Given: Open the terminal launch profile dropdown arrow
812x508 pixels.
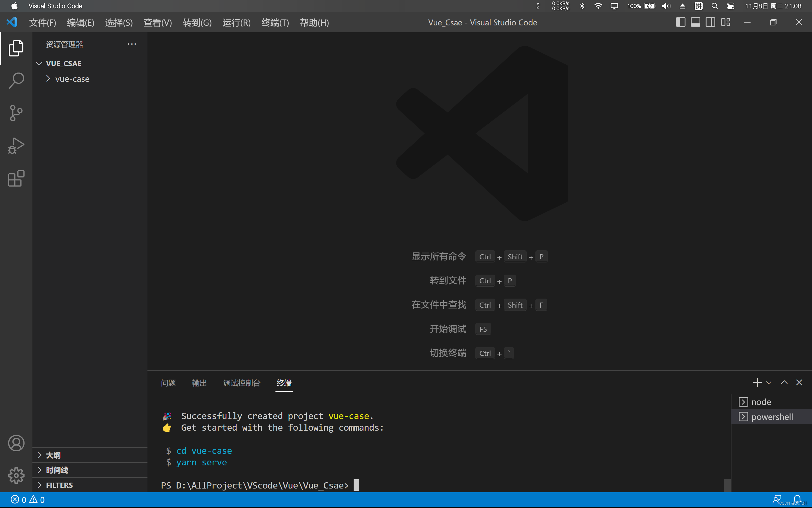Looking at the screenshot, I should click(x=769, y=383).
